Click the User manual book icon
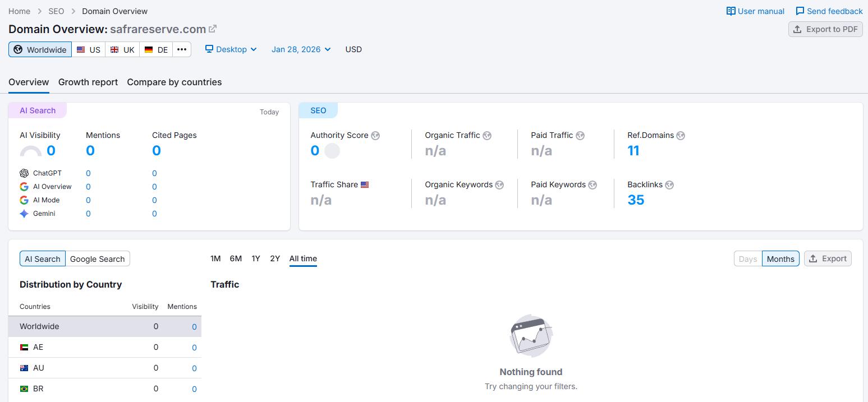868x402 pixels. click(x=731, y=11)
